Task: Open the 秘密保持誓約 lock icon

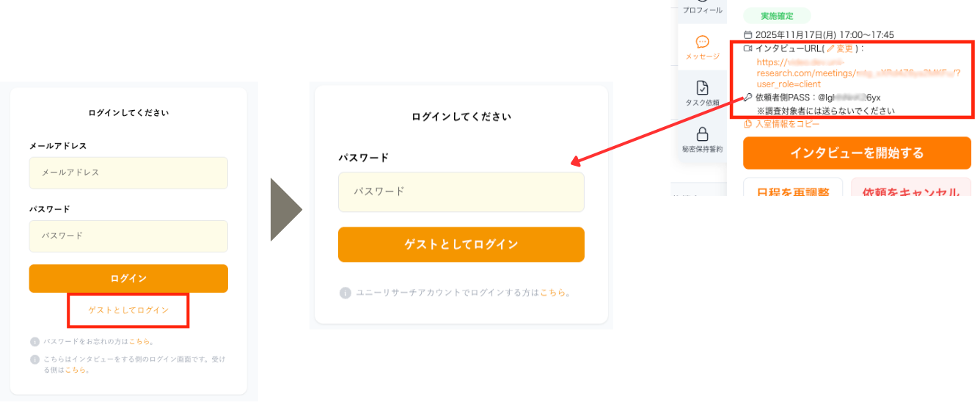Action: click(702, 134)
